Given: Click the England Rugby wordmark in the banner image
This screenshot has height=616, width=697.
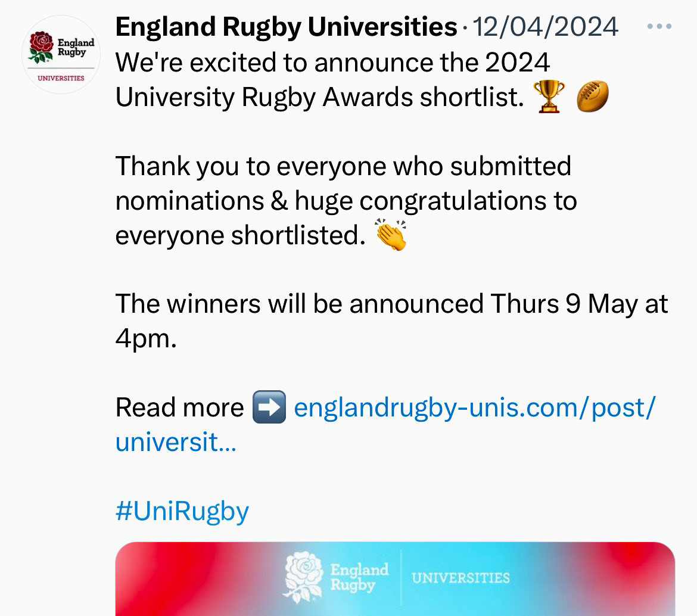Looking at the screenshot, I should [x=359, y=578].
